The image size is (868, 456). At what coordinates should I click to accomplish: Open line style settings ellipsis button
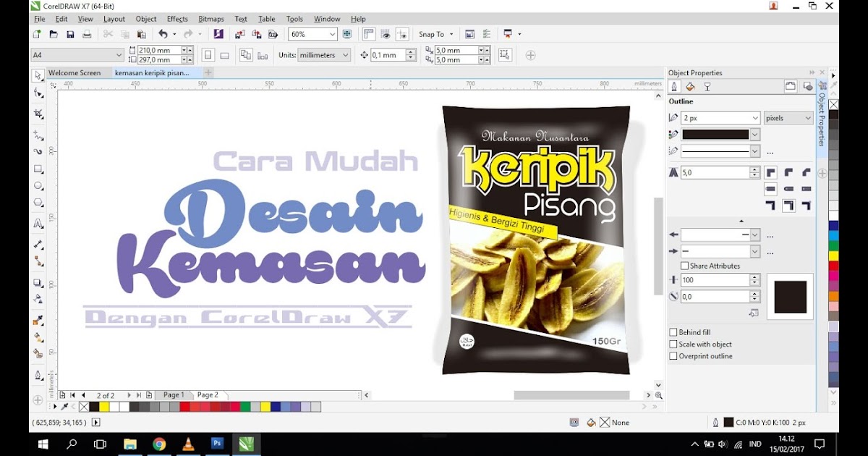click(770, 152)
